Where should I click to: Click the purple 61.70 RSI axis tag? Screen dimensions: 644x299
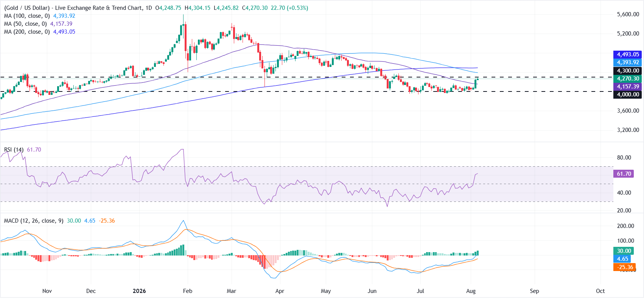624,174
